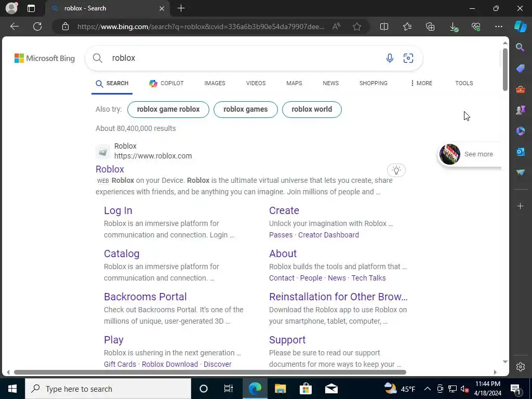Open a new tab with plus

click(181, 8)
